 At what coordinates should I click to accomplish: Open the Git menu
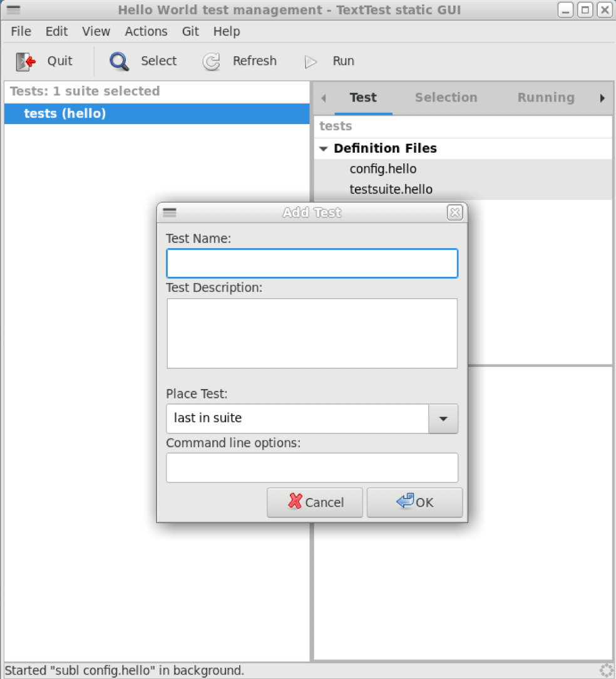pyautogui.click(x=190, y=31)
